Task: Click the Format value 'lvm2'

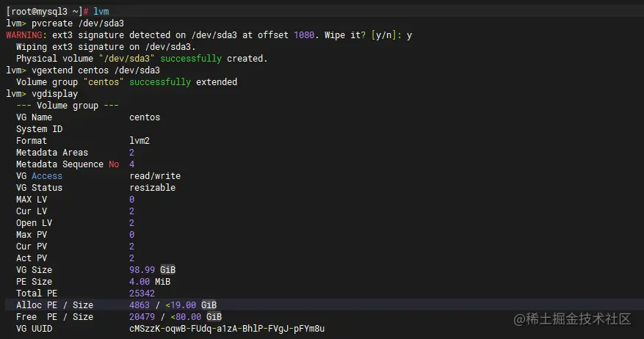Action: coord(140,141)
